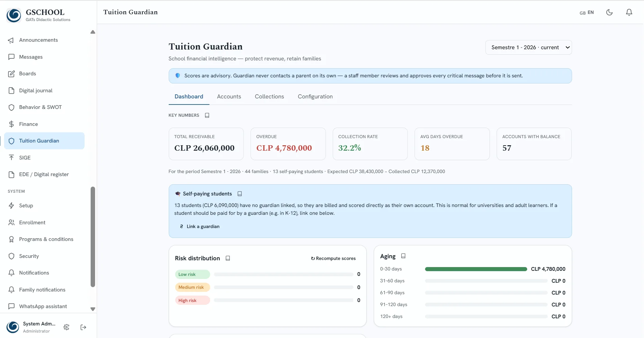Click Recompute scores button

coord(333,259)
